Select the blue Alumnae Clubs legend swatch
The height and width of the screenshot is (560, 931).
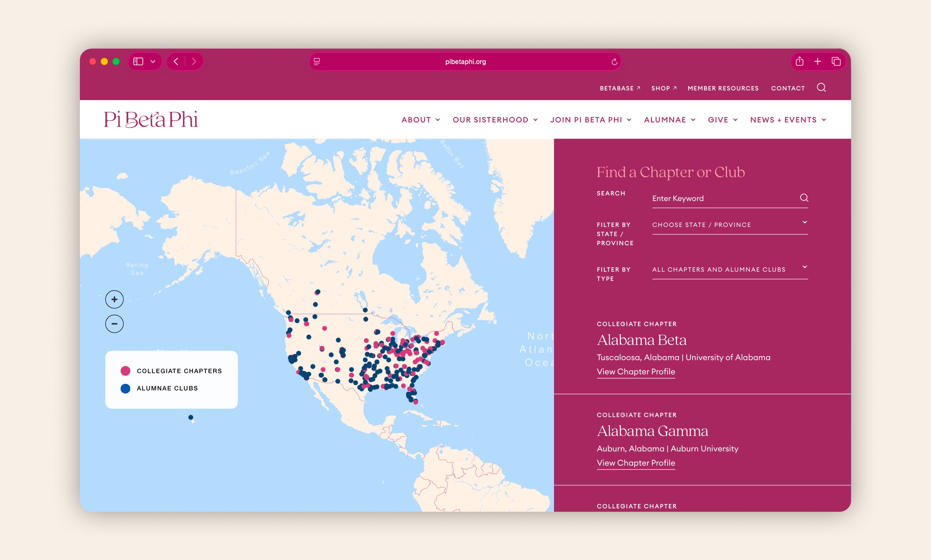[x=125, y=388]
